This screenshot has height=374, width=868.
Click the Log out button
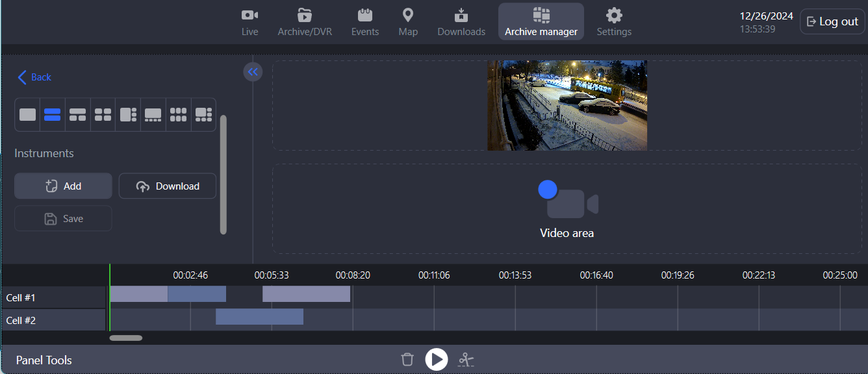832,21
